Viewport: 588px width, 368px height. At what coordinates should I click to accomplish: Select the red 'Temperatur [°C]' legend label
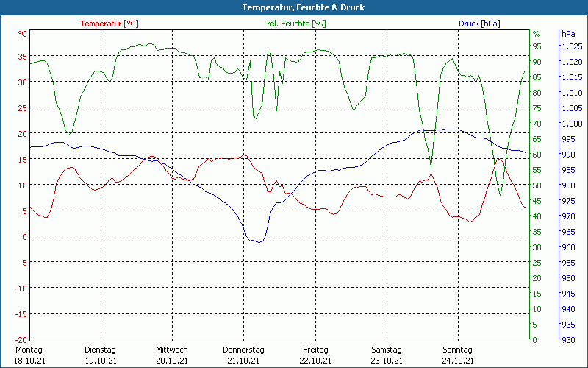[x=110, y=24]
